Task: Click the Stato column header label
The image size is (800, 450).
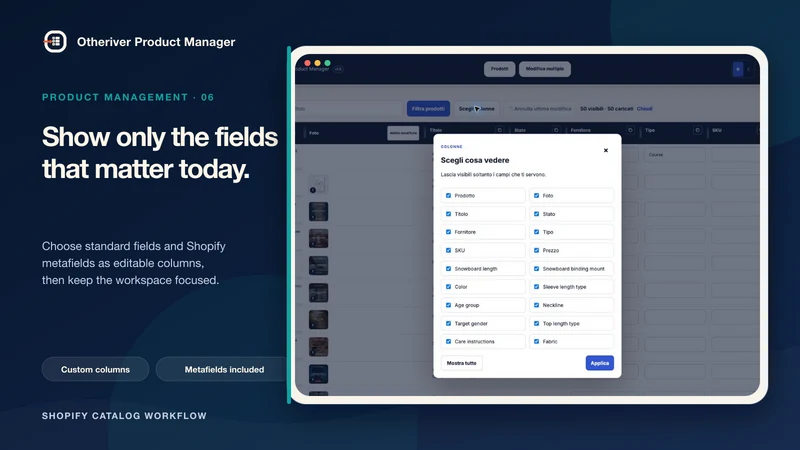Action: tap(520, 130)
